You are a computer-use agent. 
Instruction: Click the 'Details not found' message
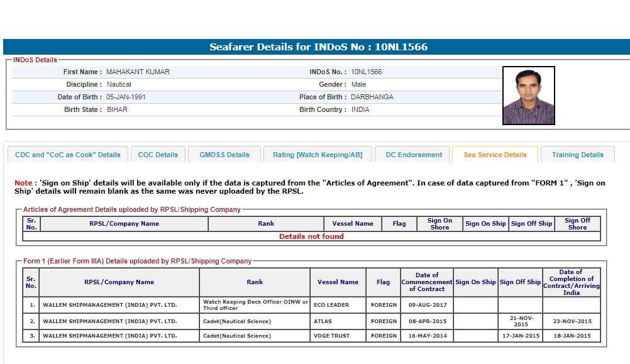(x=311, y=236)
